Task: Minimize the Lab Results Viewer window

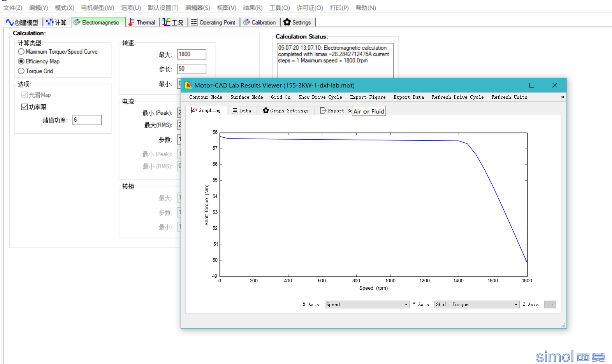Action: [509, 85]
